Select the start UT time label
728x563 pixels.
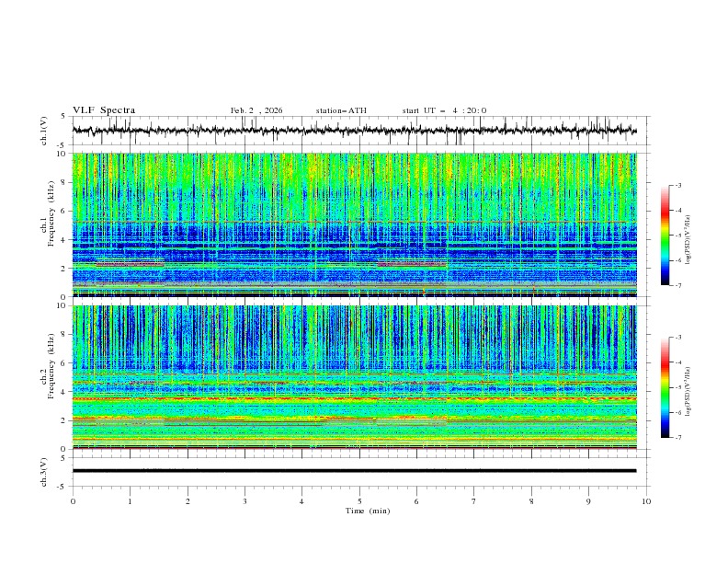pyautogui.click(x=444, y=110)
